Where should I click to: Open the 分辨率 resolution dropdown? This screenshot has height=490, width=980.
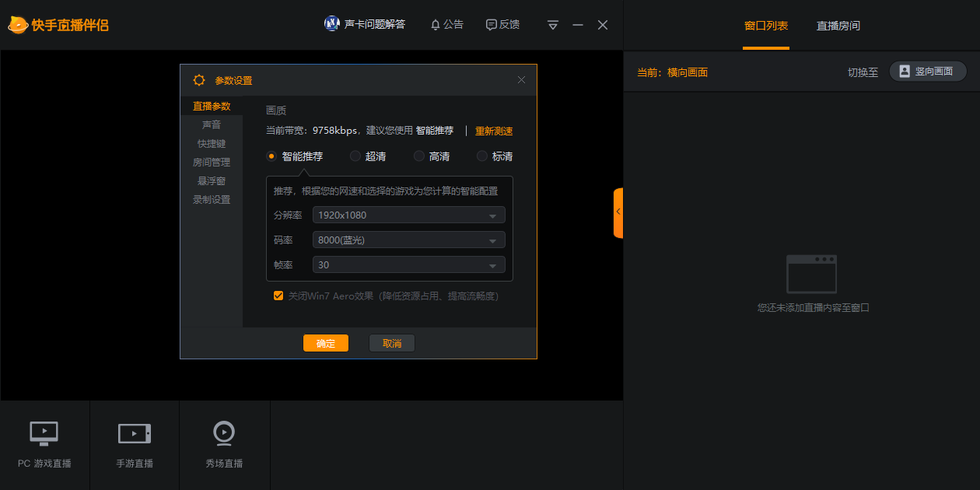[x=408, y=215]
